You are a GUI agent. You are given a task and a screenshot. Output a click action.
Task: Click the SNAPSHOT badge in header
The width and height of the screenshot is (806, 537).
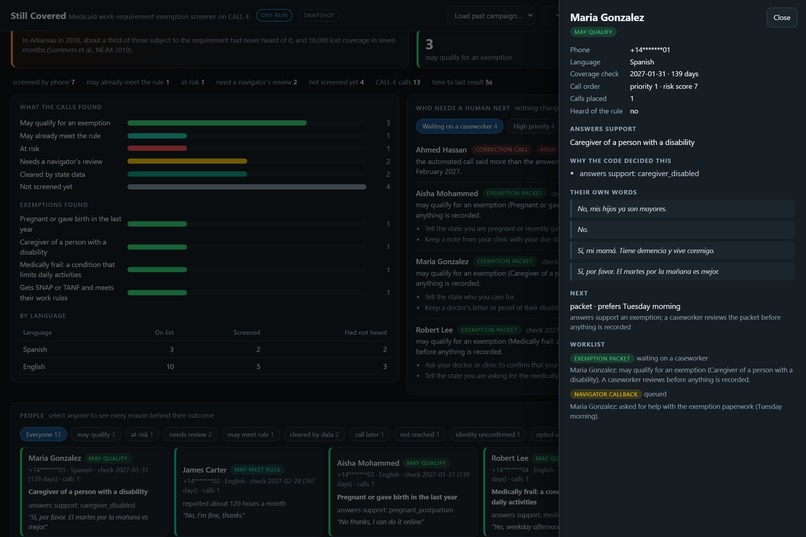point(319,15)
